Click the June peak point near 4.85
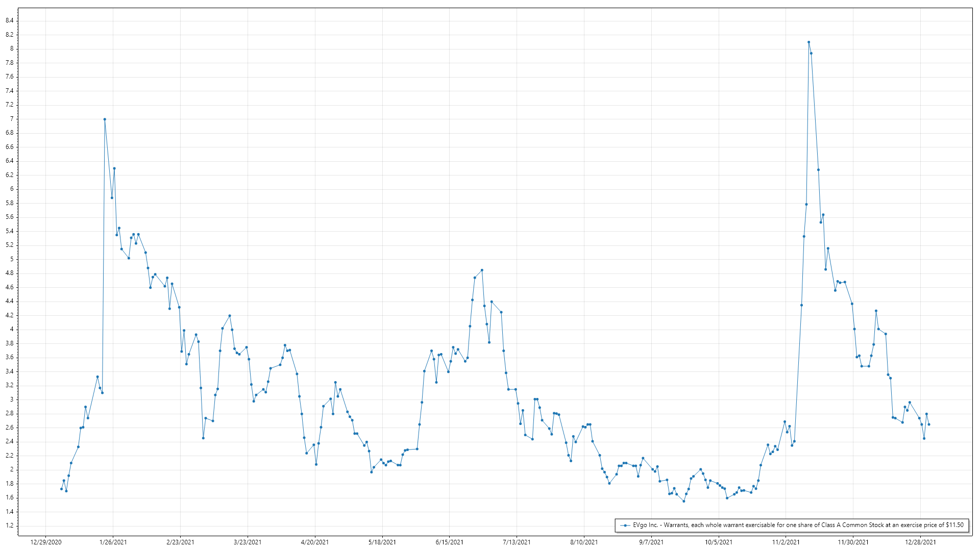 point(482,270)
